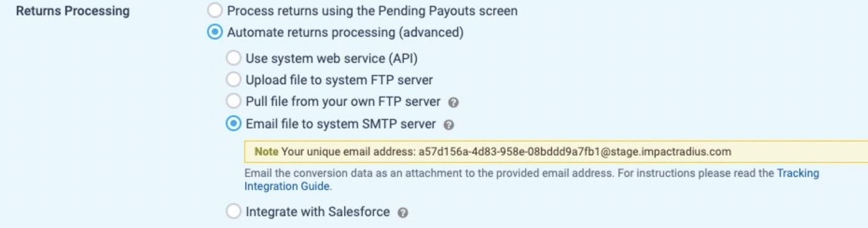
Task: Click the 'Upload file to system FTP server' text
Action: tap(339, 80)
